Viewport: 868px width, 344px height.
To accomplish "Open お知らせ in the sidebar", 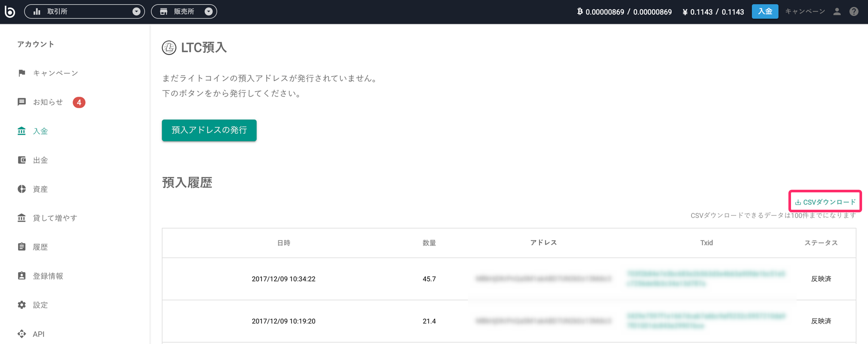I will click(48, 102).
